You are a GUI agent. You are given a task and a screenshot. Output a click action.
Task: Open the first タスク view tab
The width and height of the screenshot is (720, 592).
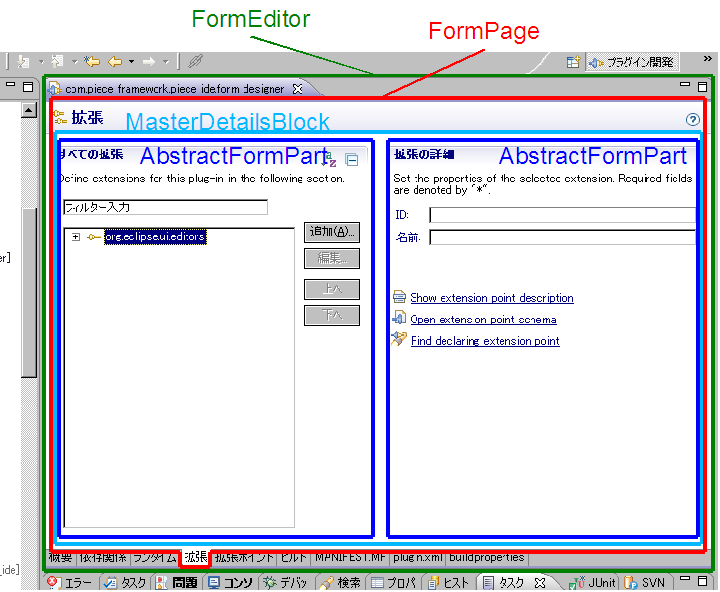tap(125, 583)
